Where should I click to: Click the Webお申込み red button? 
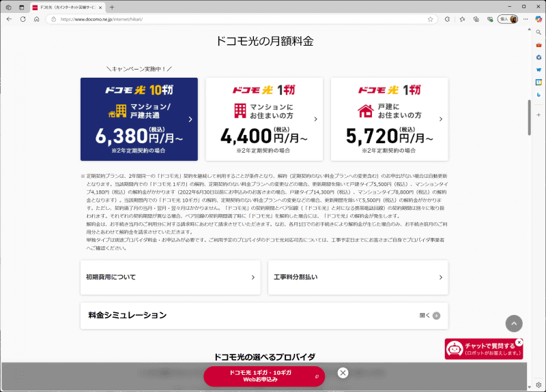tap(264, 376)
